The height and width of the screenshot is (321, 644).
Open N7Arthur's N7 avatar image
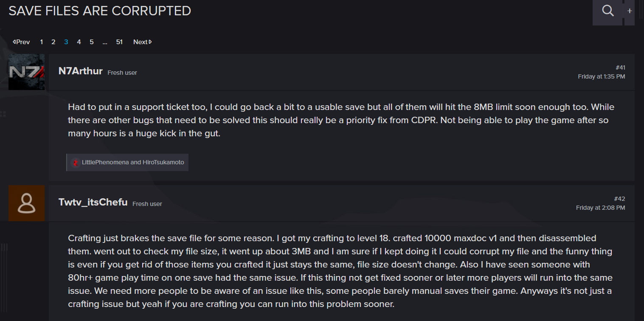26,72
